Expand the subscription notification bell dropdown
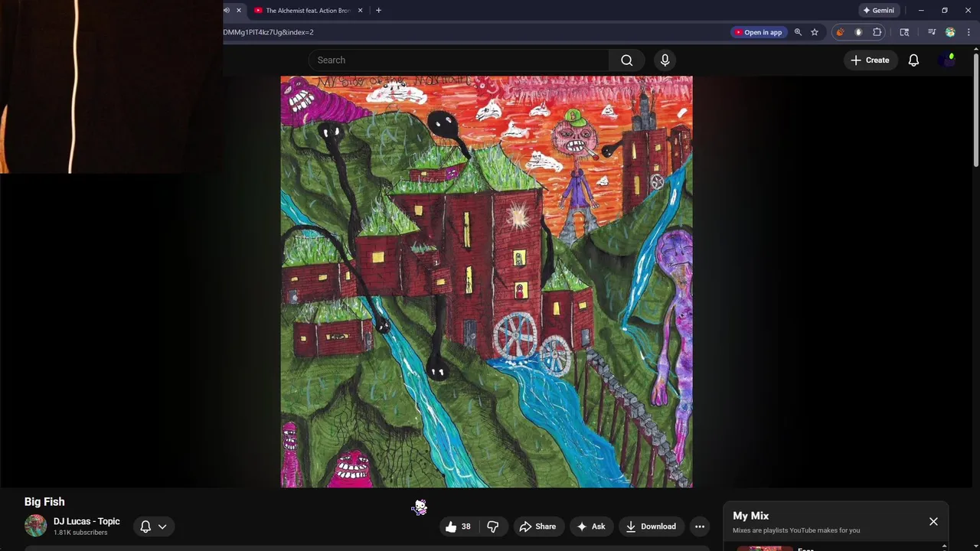The image size is (980, 551). 153,527
